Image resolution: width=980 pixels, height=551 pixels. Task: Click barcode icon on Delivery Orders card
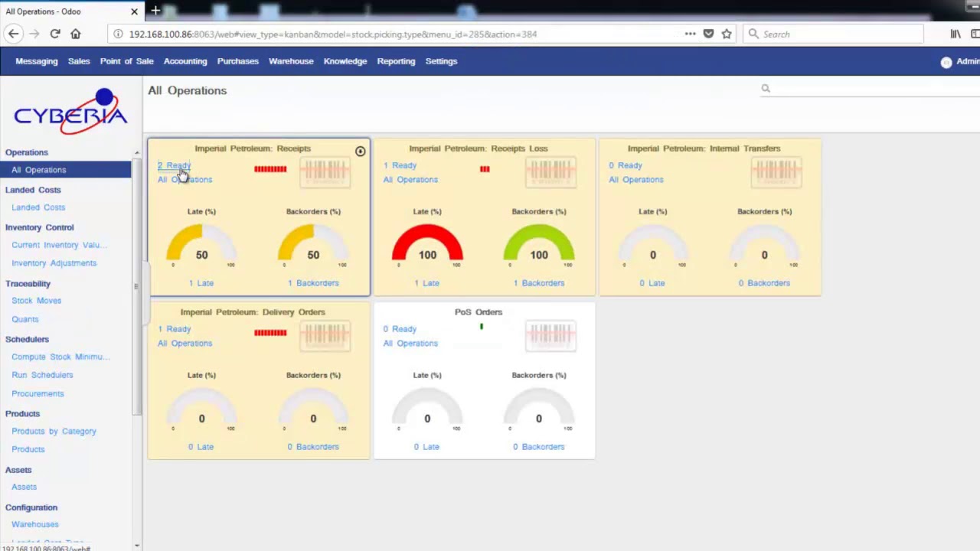coord(325,336)
